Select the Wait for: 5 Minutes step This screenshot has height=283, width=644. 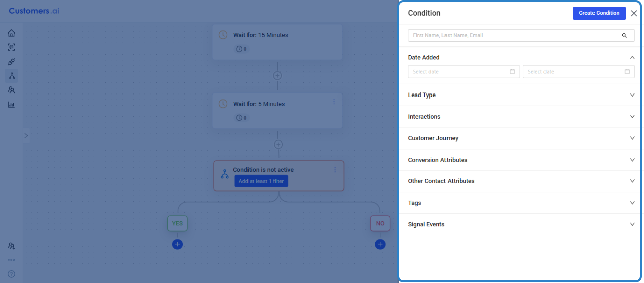(277, 111)
